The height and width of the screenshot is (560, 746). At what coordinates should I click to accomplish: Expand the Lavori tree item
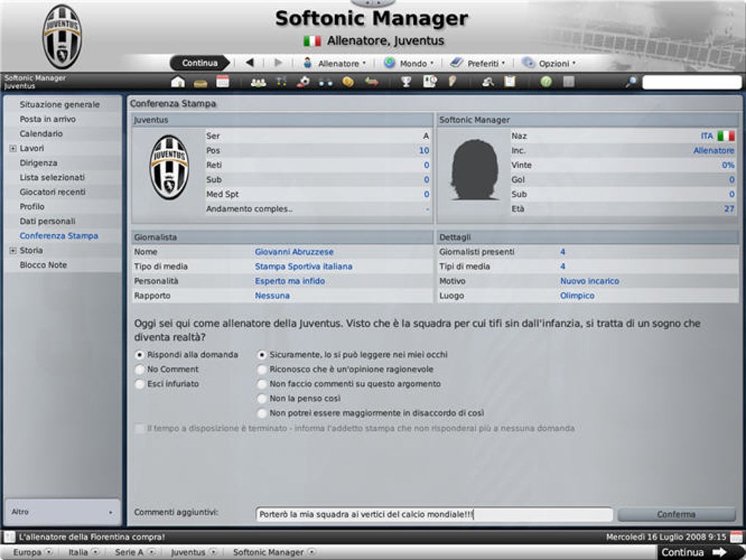(13, 148)
